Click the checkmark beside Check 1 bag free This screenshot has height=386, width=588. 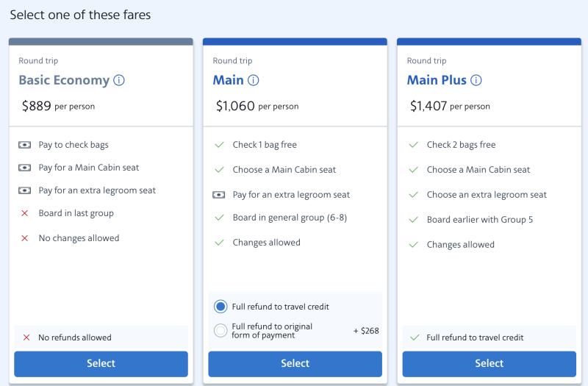click(x=219, y=145)
